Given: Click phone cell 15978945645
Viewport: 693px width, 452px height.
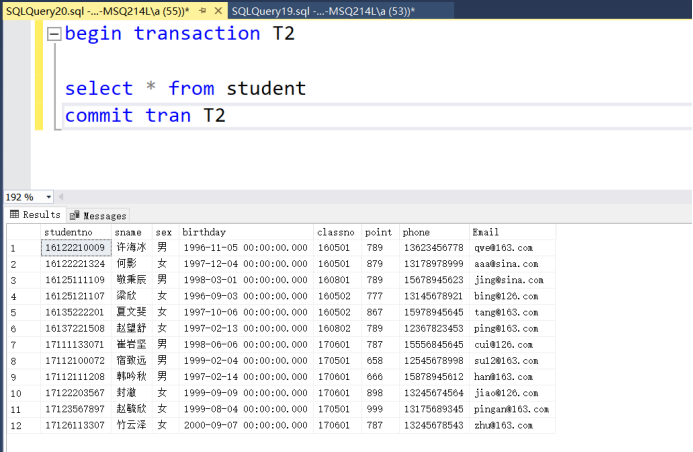Looking at the screenshot, I should click(434, 312).
